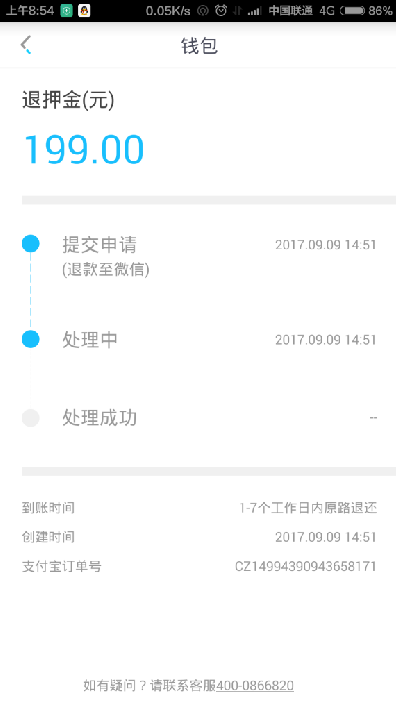The width and height of the screenshot is (396, 707).
Task: Tap the 创建时间 row
Action: 199,537
